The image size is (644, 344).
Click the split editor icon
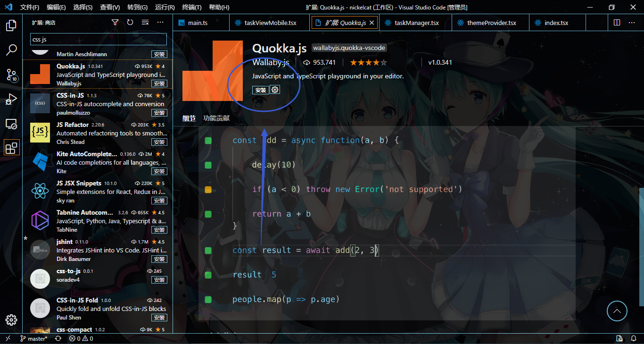[x=617, y=23]
